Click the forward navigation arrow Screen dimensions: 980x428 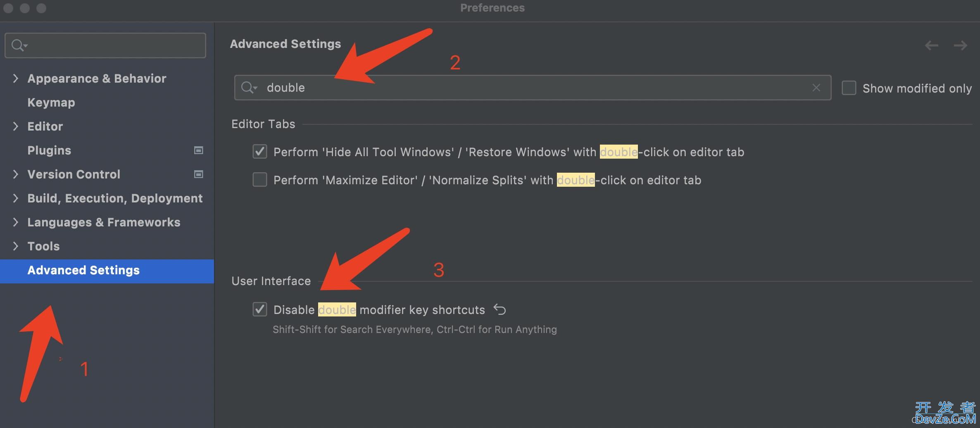(961, 45)
